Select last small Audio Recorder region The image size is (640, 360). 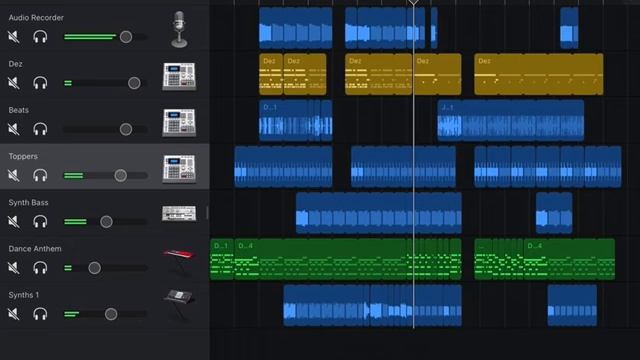pyautogui.click(x=569, y=28)
